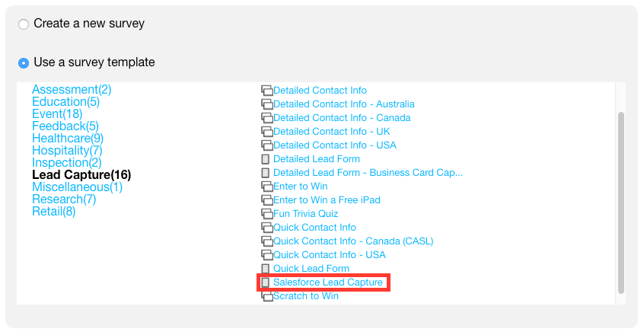Click the multi-page icon beside Detailed Contact Info
Image resolution: width=644 pixels, height=335 pixels.
point(267,91)
